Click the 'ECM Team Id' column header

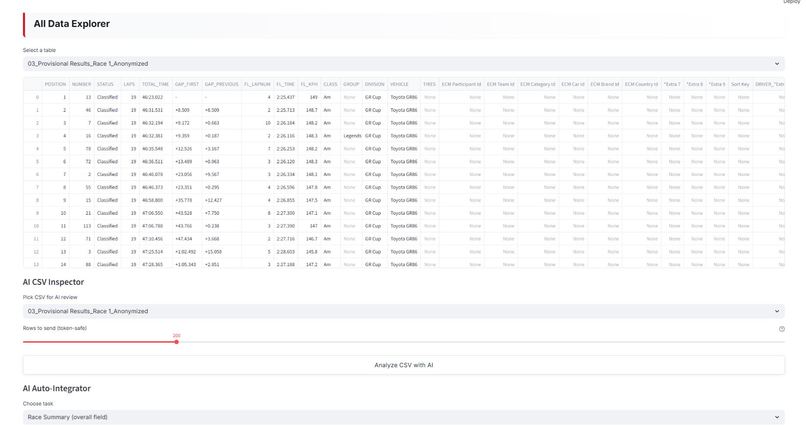[x=501, y=84]
